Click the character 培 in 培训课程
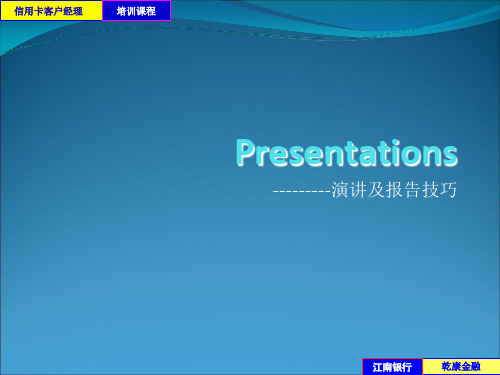 [x=121, y=11]
